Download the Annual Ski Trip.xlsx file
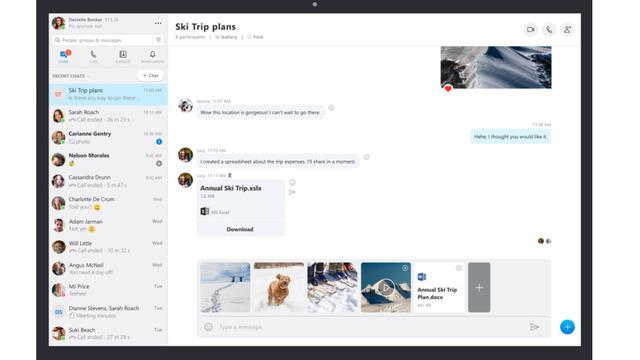Screen dimensions: 640x360 240,229
